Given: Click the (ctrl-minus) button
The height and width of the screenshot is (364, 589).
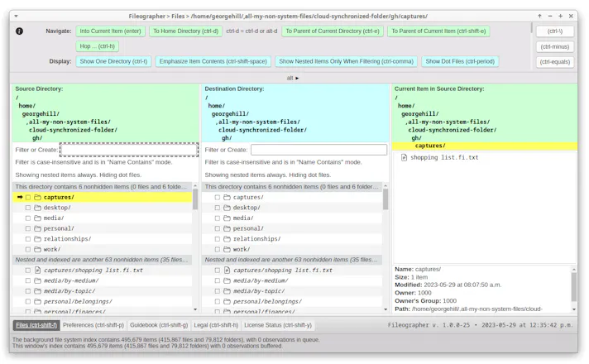Looking at the screenshot, I should pos(555,46).
